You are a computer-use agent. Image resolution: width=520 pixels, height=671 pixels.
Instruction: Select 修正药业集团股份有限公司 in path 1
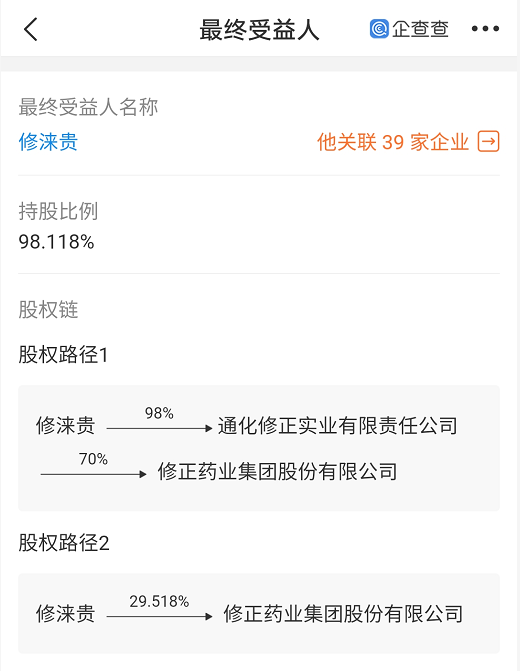(x=277, y=472)
